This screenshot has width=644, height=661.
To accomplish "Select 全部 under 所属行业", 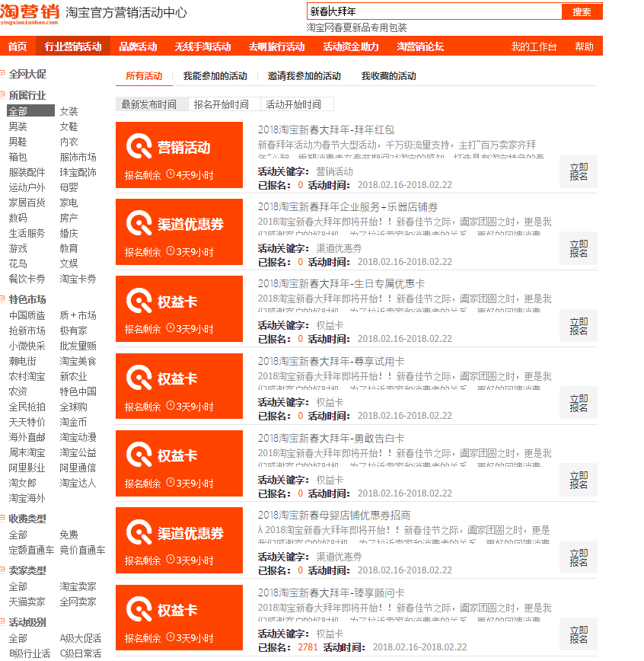I will tap(30, 111).
